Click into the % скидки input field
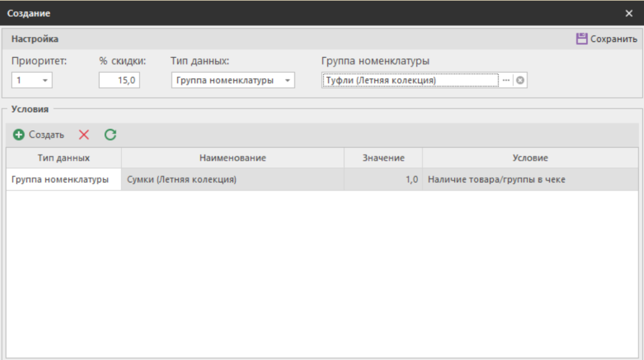 [119, 80]
